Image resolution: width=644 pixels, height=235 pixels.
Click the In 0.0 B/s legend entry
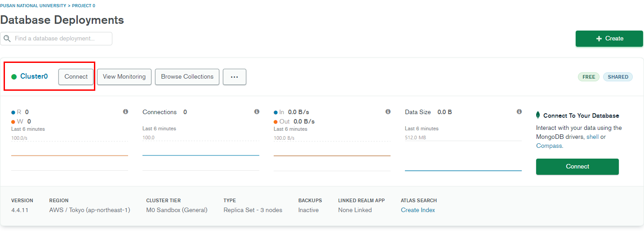pos(291,112)
